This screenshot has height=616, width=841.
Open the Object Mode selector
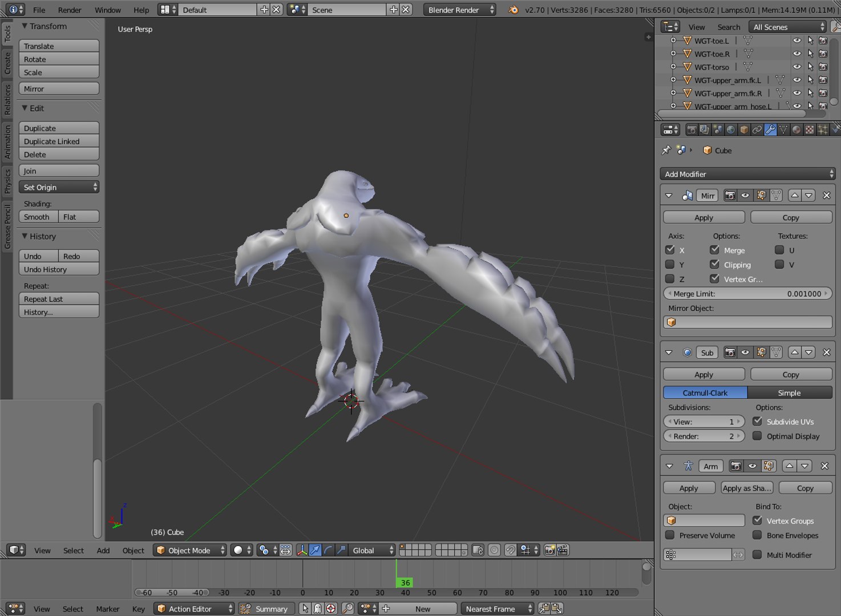point(189,550)
